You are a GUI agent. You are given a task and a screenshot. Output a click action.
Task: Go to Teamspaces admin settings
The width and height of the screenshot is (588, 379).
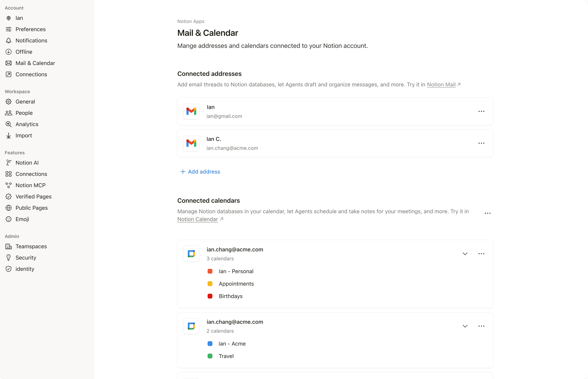tap(31, 246)
